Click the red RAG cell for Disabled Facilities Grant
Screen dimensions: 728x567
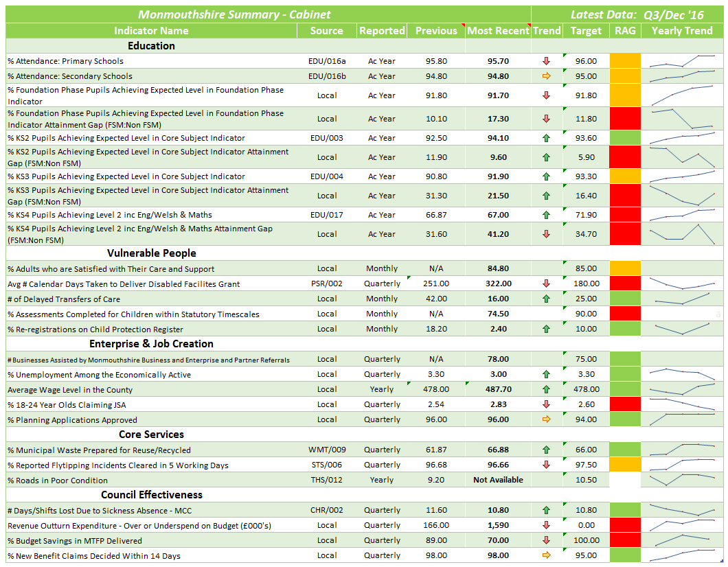[625, 283]
